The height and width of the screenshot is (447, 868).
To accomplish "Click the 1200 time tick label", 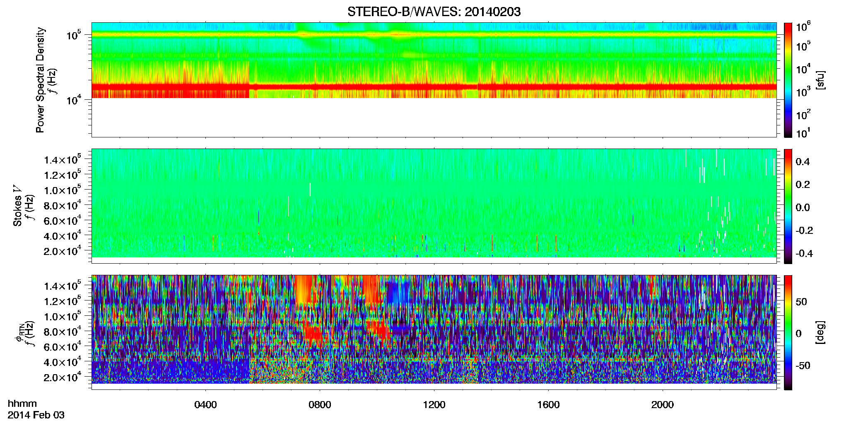I will [x=434, y=405].
